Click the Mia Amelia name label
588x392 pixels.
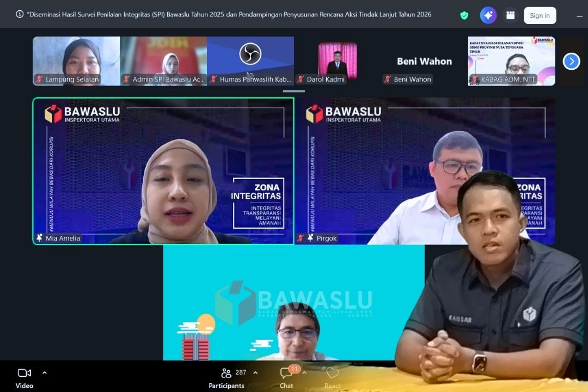63,238
